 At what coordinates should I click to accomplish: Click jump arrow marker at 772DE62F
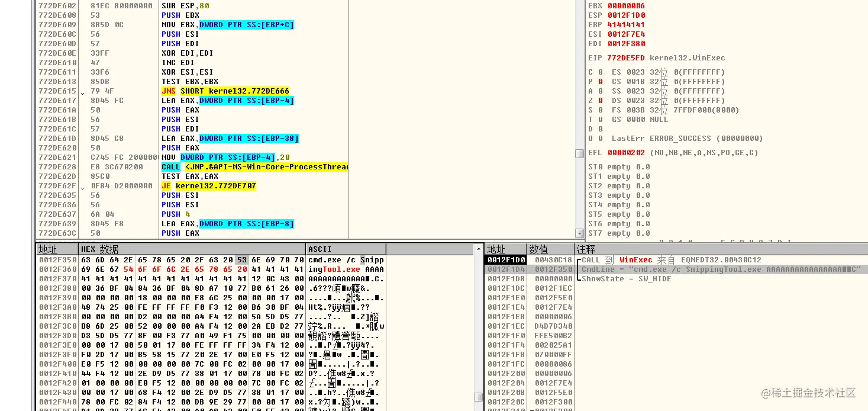(83, 187)
